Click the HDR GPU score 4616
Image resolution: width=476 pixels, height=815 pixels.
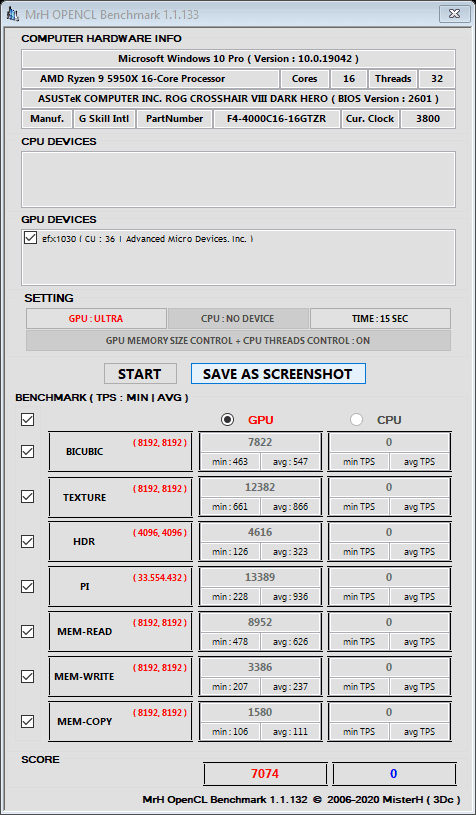(x=260, y=532)
